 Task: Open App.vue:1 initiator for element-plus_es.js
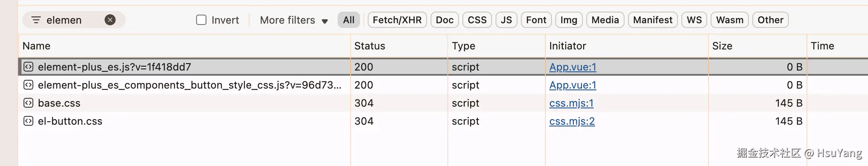pyautogui.click(x=573, y=67)
